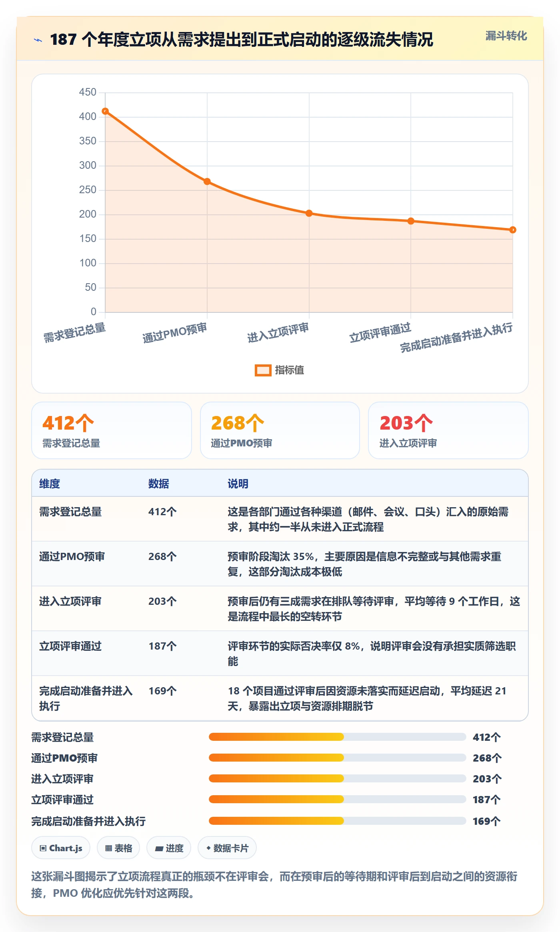Image resolution: width=560 pixels, height=932 pixels.
Task: Click the 完成启动准备并进入执行 x-axis label
Action: coord(456,338)
